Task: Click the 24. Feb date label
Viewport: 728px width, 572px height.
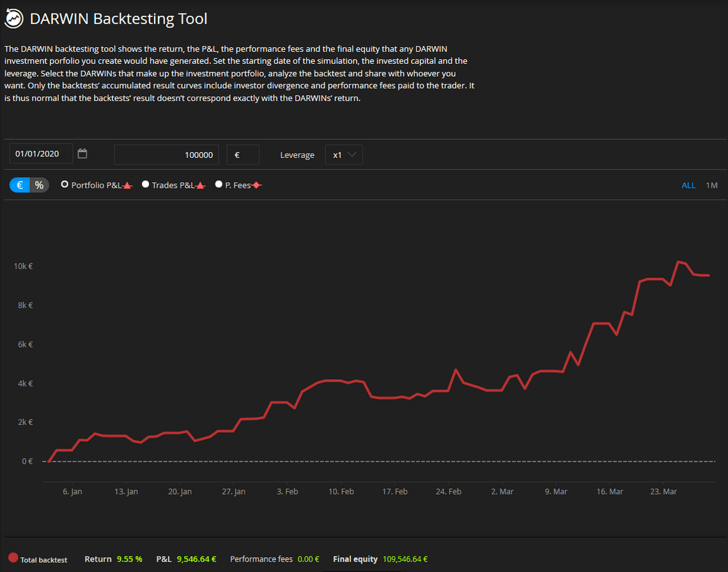Action: point(449,491)
